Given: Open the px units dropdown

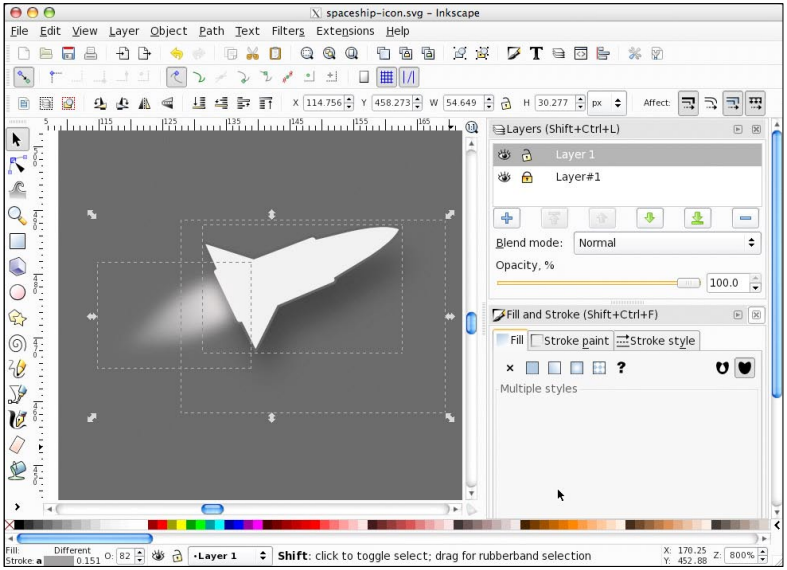Looking at the screenshot, I should click(606, 103).
